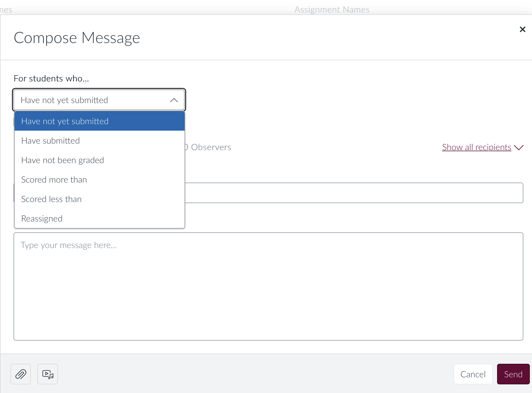This screenshot has height=393, width=532.
Task: Click the chevron beside Show all recipients
Action: click(518, 148)
